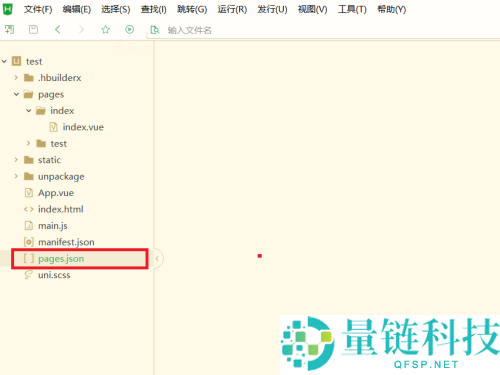This screenshot has height=375, width=500.
Task: Open the index.html file
Action: [x=61, y=209]
